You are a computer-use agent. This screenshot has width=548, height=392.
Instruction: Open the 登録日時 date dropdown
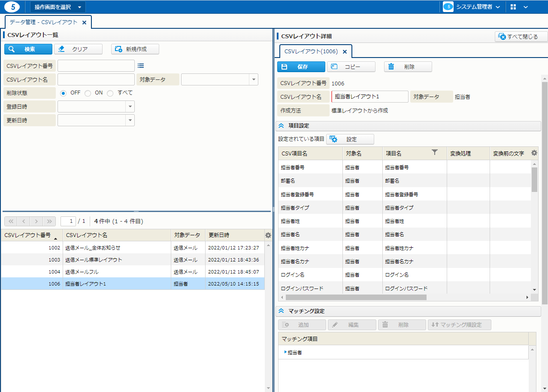[130, 106]
